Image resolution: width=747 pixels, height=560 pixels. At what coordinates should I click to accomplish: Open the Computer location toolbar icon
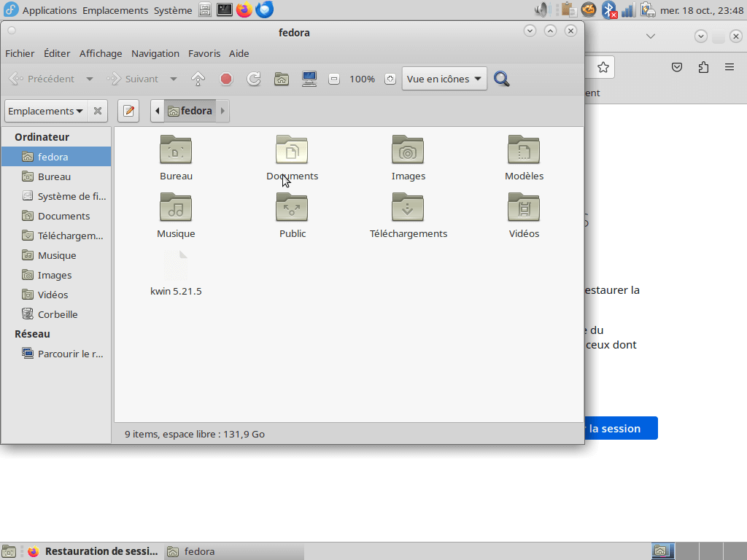tap(309, 79)
